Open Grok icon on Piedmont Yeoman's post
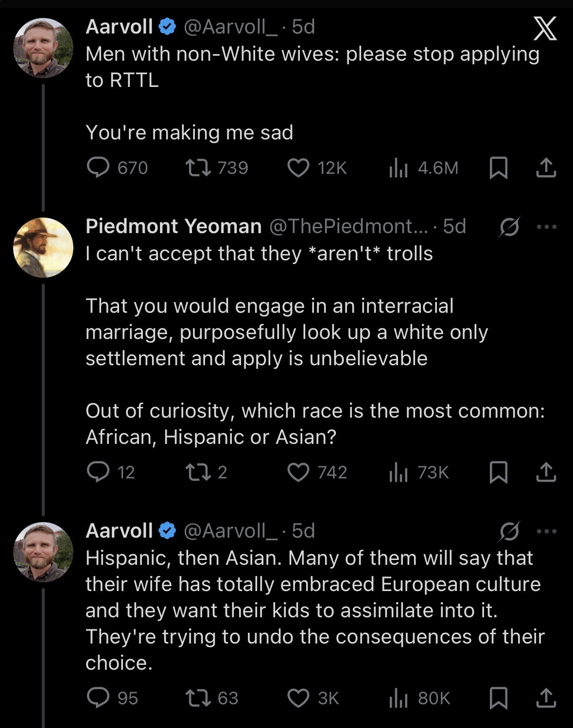Image resolution: width=573 pixels, height=728 pixels. [509, 226]
